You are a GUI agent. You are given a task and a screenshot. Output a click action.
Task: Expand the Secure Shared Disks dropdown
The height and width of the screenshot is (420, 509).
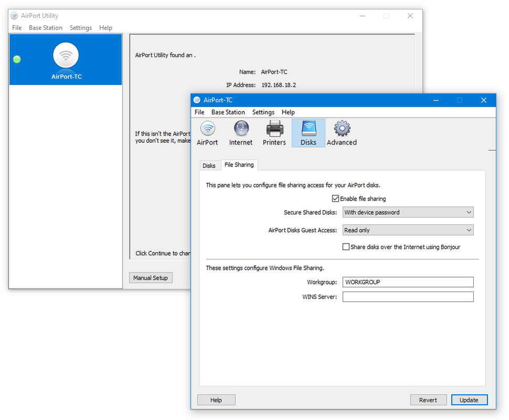(408, 212)
